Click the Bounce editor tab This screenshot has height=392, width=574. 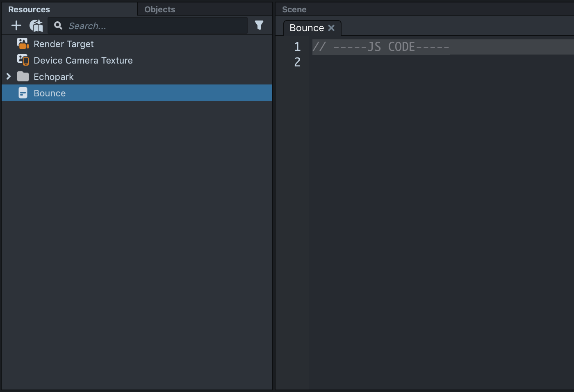(x=306, y=27)
